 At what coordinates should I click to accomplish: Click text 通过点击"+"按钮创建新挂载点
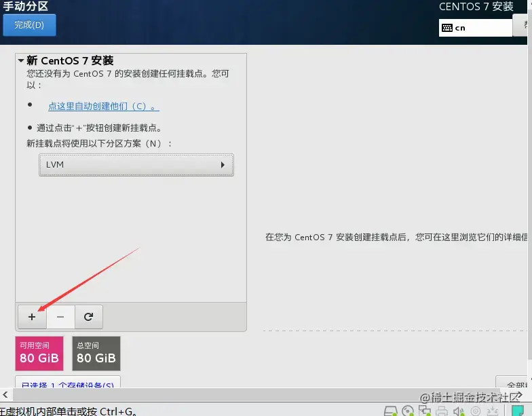click(x=99, y=128)
